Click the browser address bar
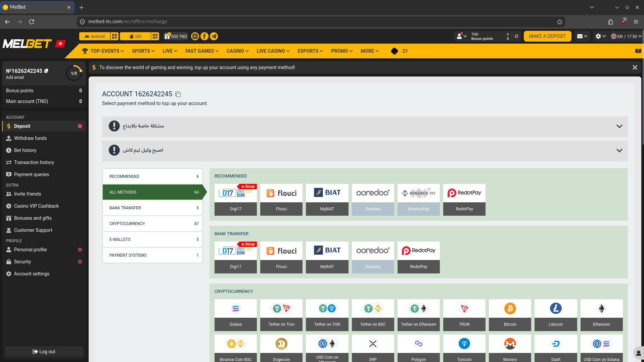The height and width of the screenshot is (362, 644). [x=321, y=22]
